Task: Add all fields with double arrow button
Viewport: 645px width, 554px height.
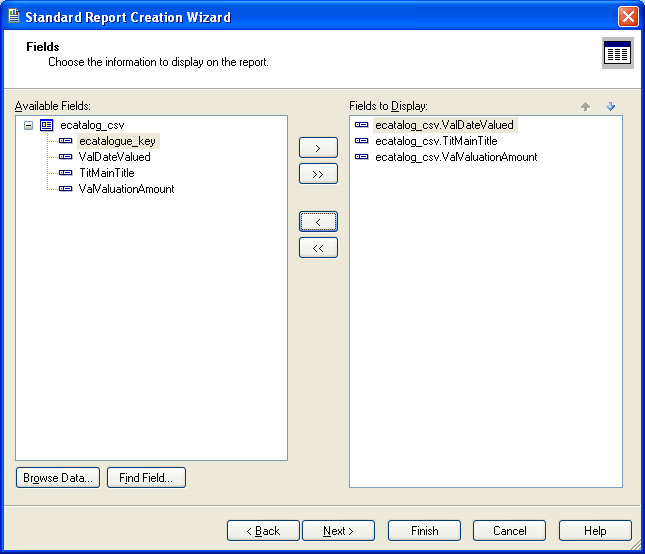Action: point(318,174)
